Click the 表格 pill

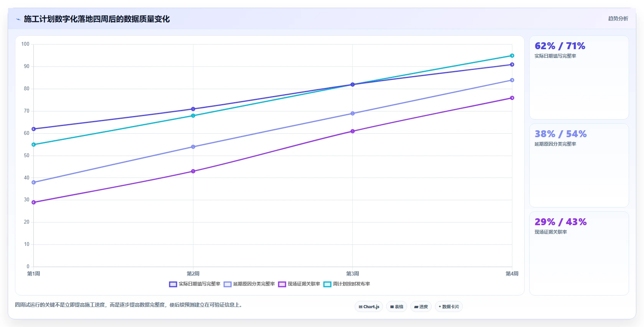click(397, 307)
